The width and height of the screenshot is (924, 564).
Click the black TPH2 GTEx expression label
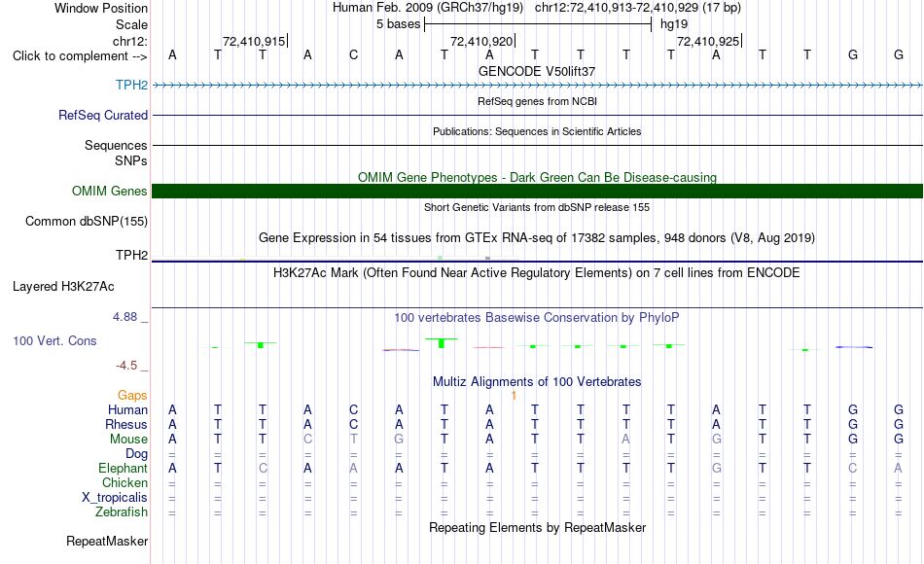131,255
